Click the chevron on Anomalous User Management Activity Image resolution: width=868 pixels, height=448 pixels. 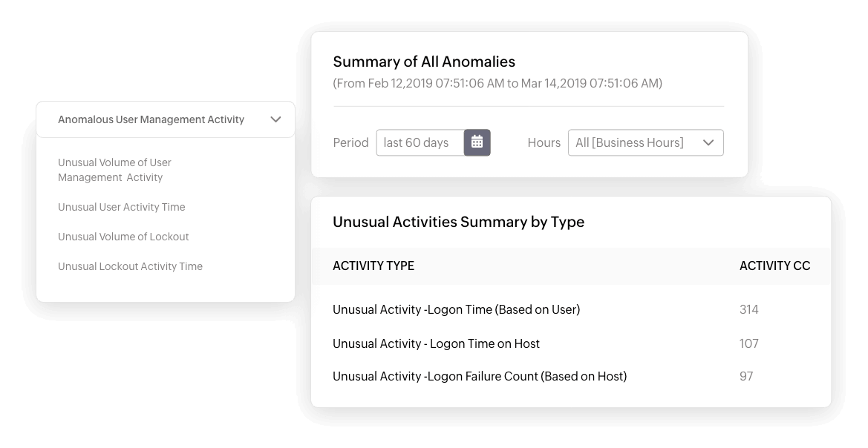click(275, 119)
